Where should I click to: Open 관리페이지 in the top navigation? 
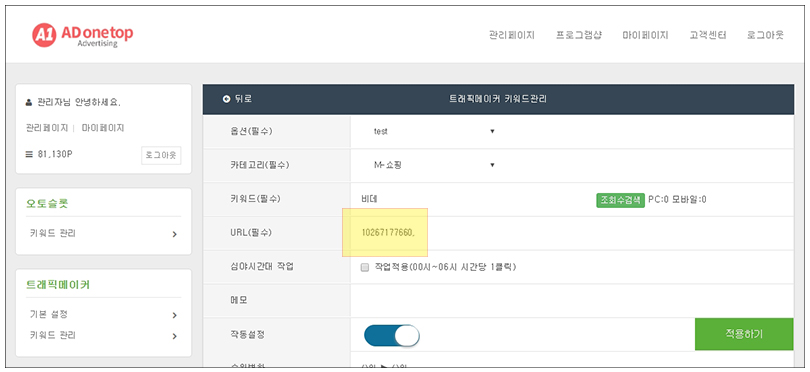(511, 35)
